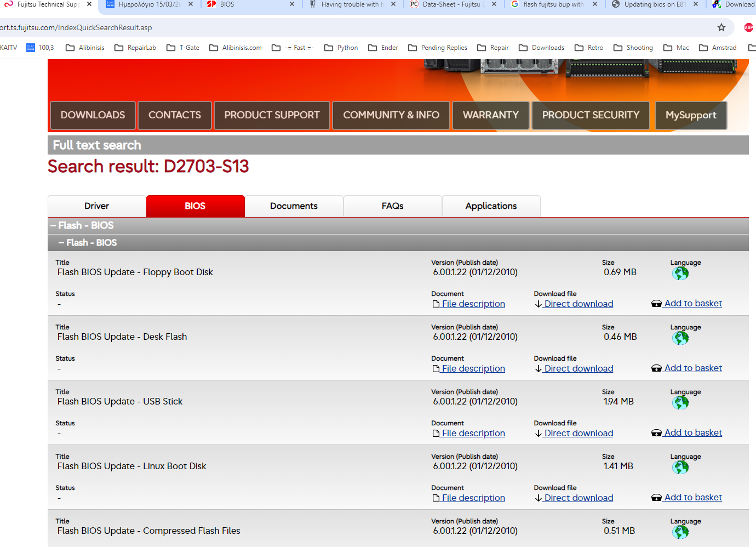Open the Pending Replies bookmark folder
This screenshot has width=756, height=547.
tap(438, 48)
